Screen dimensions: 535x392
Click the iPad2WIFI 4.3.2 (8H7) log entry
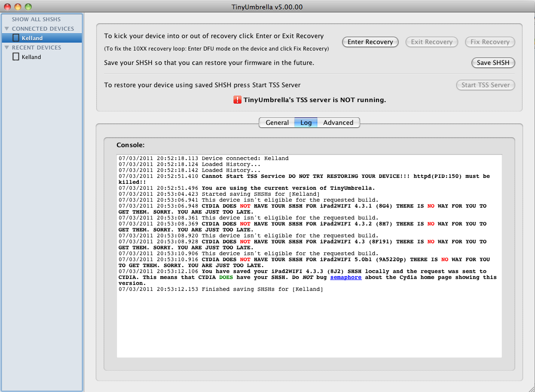click(302, 226)
